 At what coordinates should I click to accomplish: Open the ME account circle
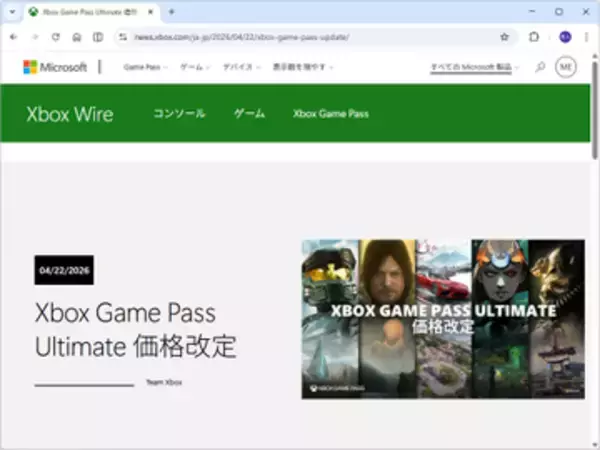[566, 67]
